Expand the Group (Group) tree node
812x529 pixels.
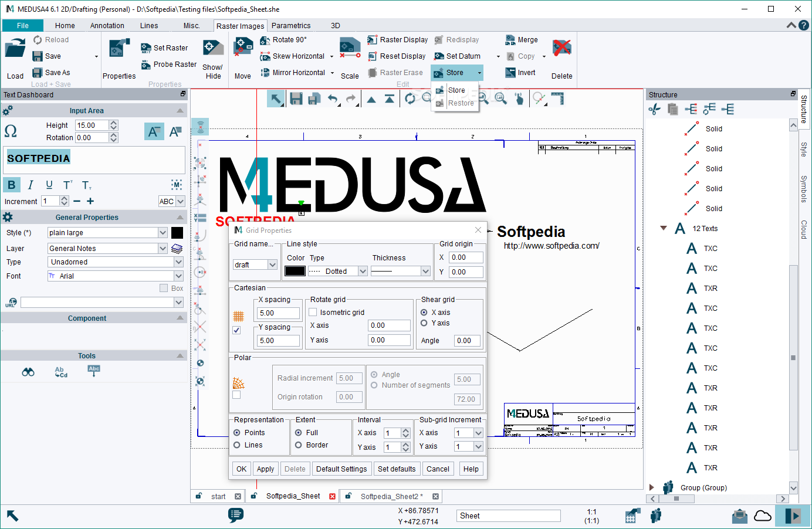click(652, 487)
